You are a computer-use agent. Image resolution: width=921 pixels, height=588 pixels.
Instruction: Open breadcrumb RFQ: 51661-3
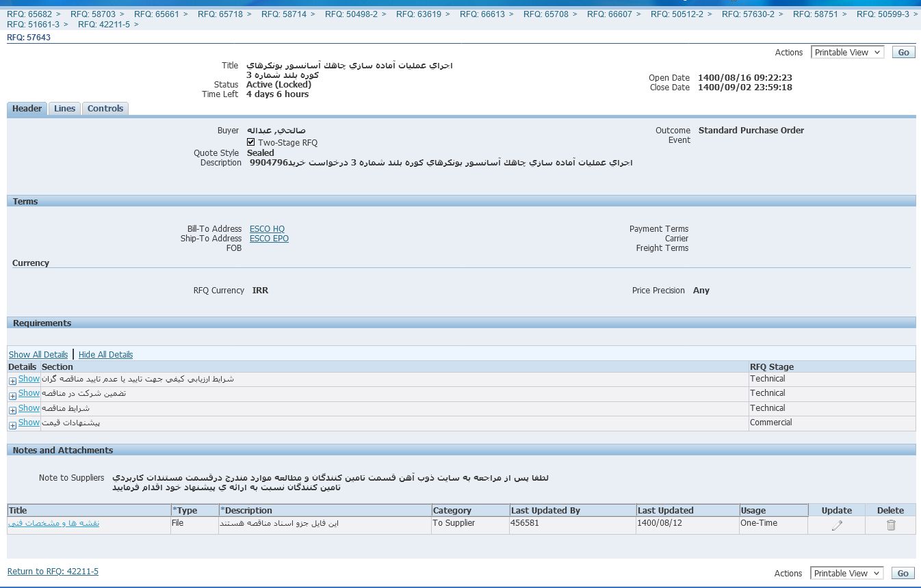click(33, 25)
